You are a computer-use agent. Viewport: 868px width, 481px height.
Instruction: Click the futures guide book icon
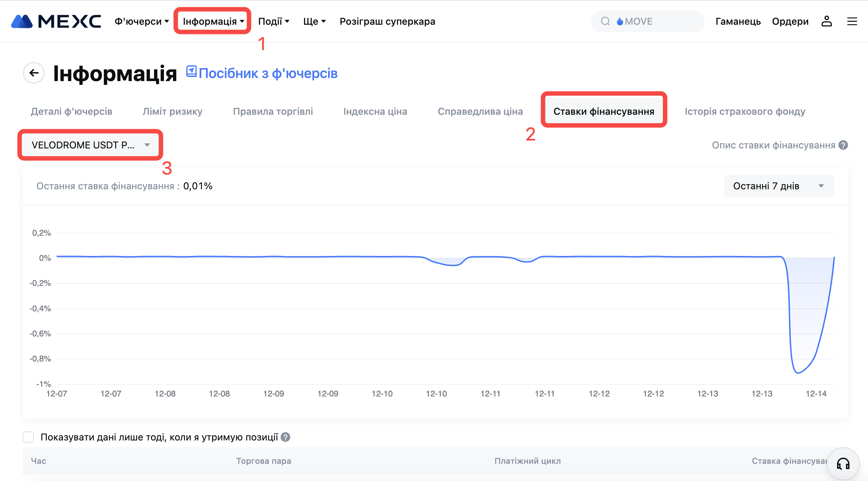coord(191,71)
